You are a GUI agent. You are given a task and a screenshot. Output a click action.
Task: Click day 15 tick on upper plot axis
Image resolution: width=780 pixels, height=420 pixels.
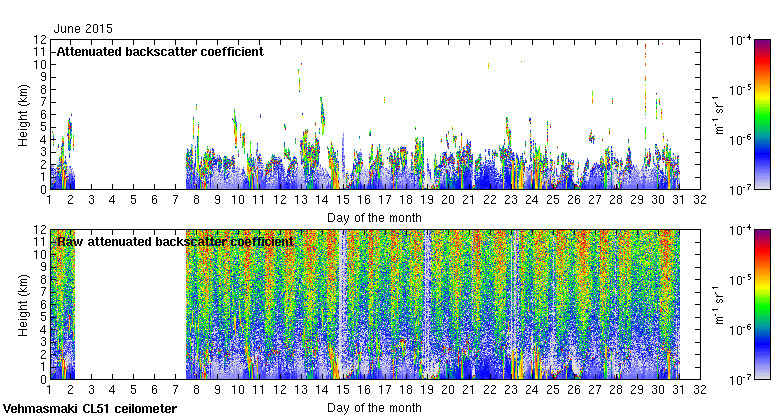pos(342,200)
